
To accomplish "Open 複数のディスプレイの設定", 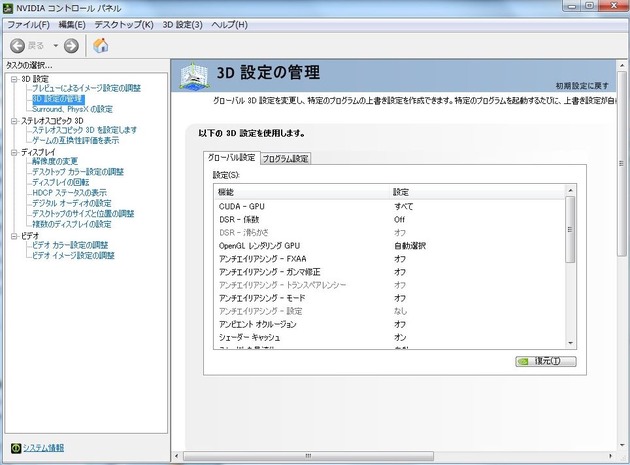I will (x=72, y=224).
